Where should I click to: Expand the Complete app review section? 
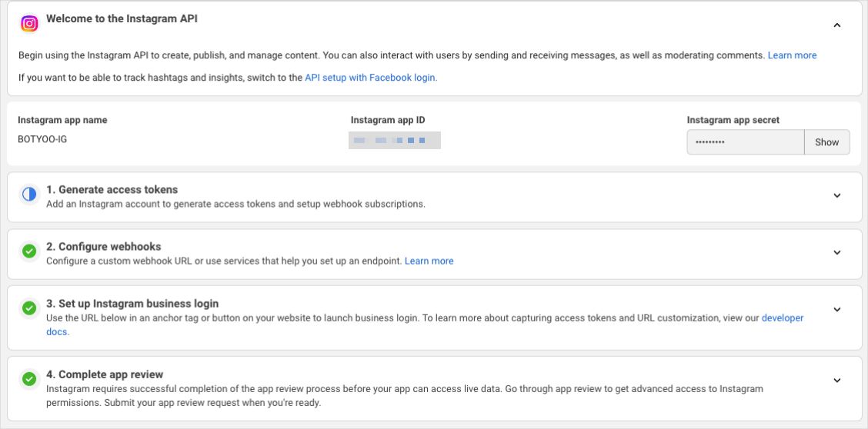tap(837, 380)
